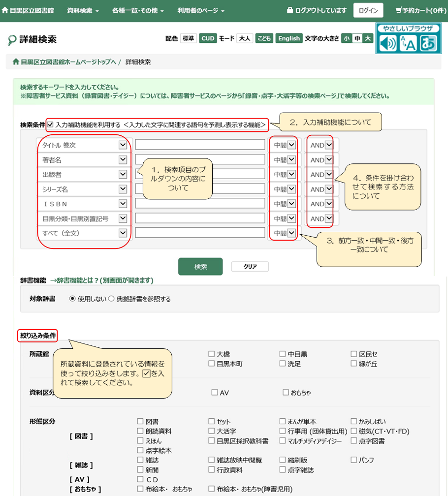
Task: Check the 縮刷版 format checkbox
Action: point(283,460)
